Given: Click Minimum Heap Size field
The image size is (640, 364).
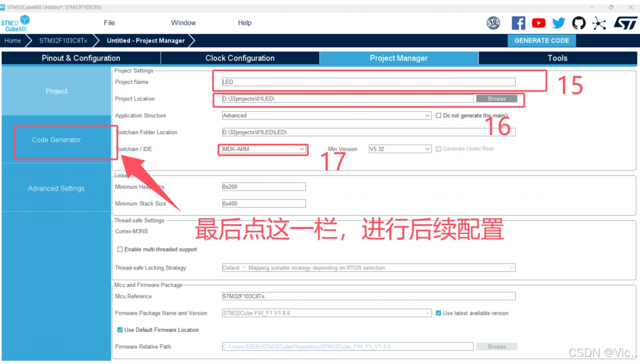Looking at the screenshot, I should click(264, 187).
